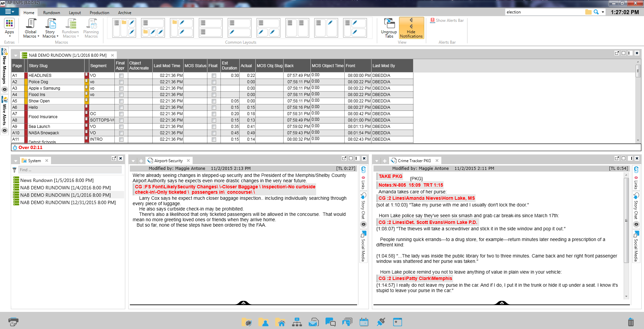Click the print icon in bottom bar

click(13, 322)
